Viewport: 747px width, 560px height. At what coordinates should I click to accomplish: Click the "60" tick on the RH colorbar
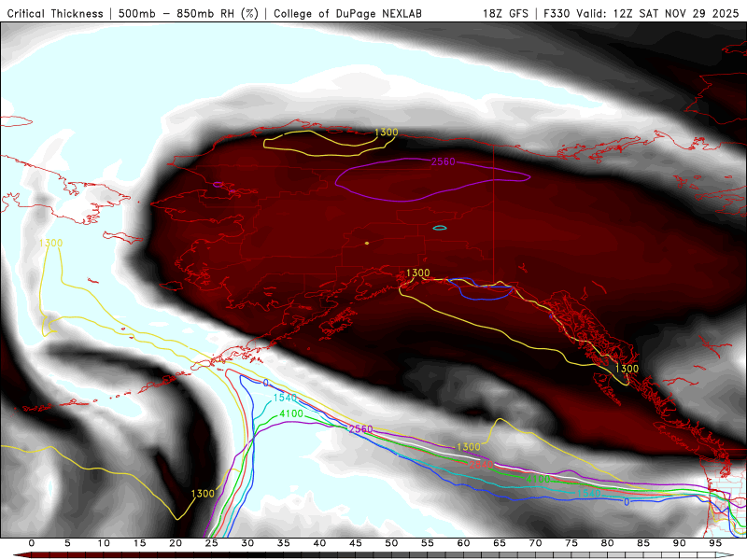point(463,543)
